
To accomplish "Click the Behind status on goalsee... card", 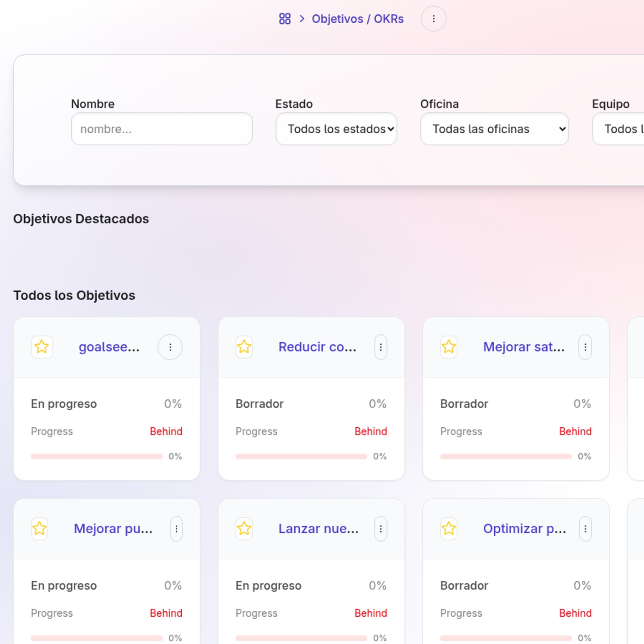I will 166,431.
